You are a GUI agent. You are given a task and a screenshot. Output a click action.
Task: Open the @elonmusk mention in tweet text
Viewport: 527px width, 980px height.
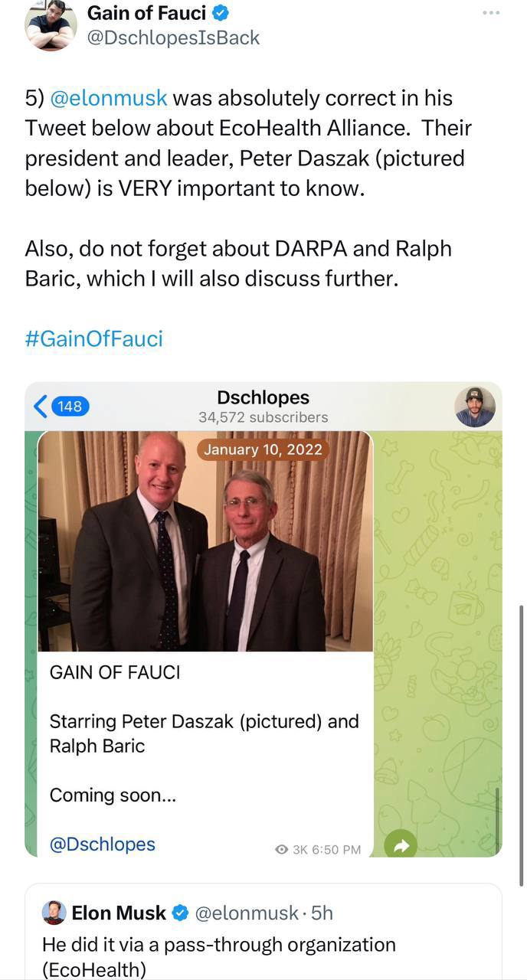[x=108, y=98]
